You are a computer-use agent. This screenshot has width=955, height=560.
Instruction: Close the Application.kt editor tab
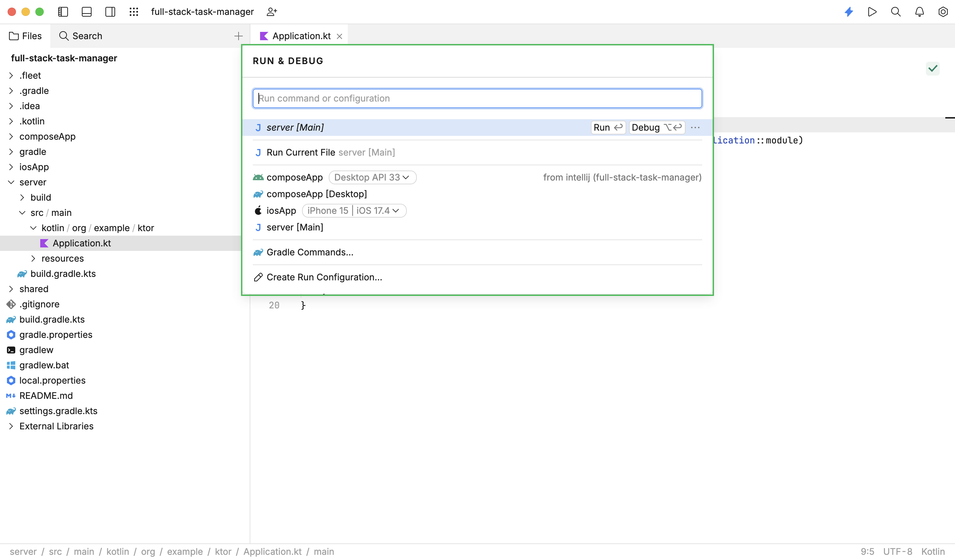[339, 36]
